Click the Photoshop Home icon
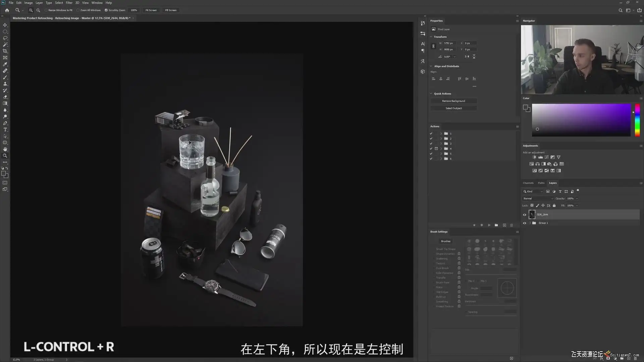This screenshot has width=644, height=362. coord(7,10)
